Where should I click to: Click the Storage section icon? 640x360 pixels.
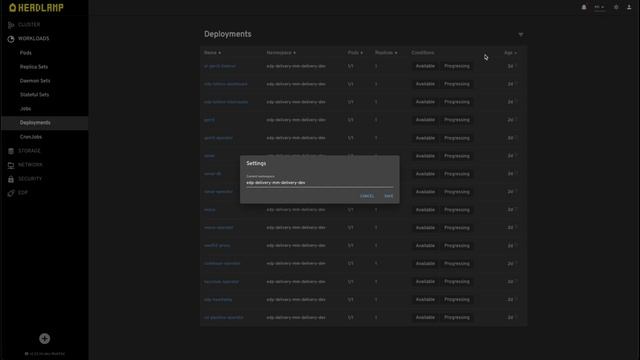[x=11, y=151]
